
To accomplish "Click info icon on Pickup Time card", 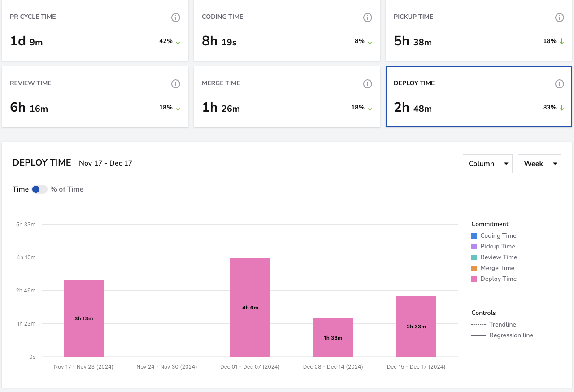I will (x=560, y=17).
